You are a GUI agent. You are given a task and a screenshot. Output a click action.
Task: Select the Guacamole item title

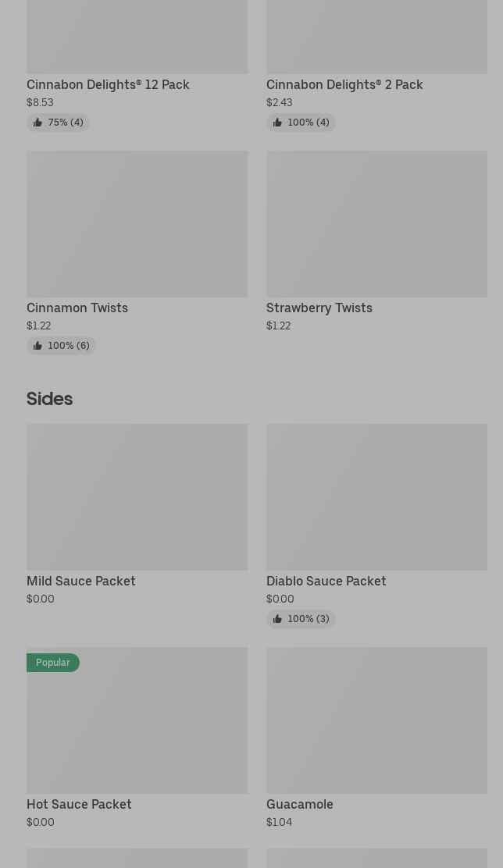[x=300, y=804]
